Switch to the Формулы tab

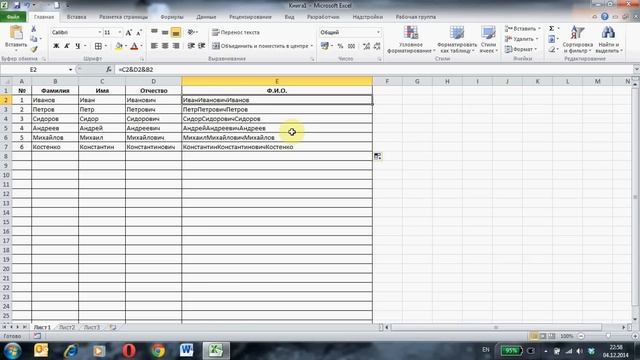172,17
